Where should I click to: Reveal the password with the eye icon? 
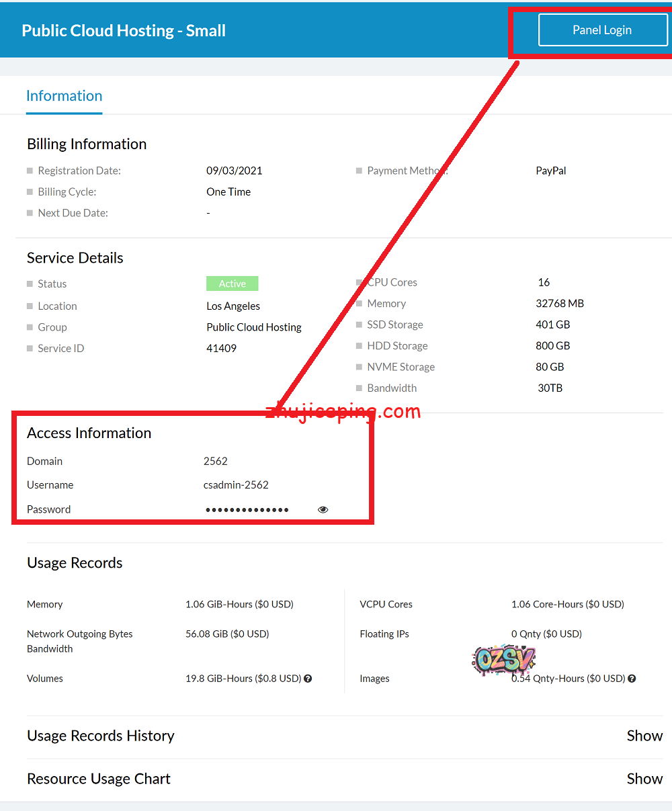tap(323, 510)
